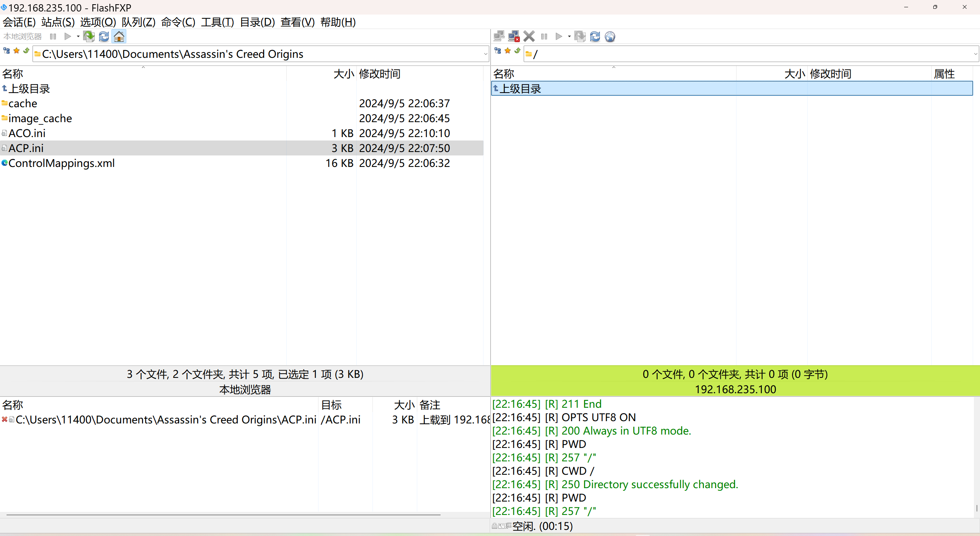
Task: Click the remote pane folder tree icon
Action: point(498,51)
